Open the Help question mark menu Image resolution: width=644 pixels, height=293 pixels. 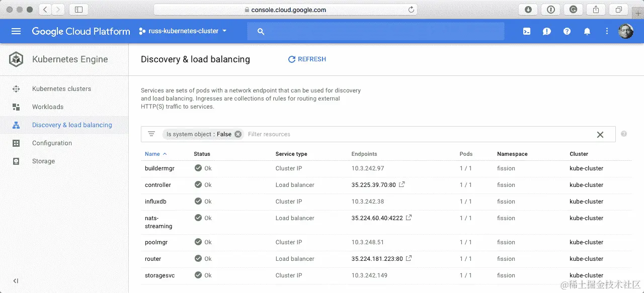pyautogui.click(x=567, y=31)
